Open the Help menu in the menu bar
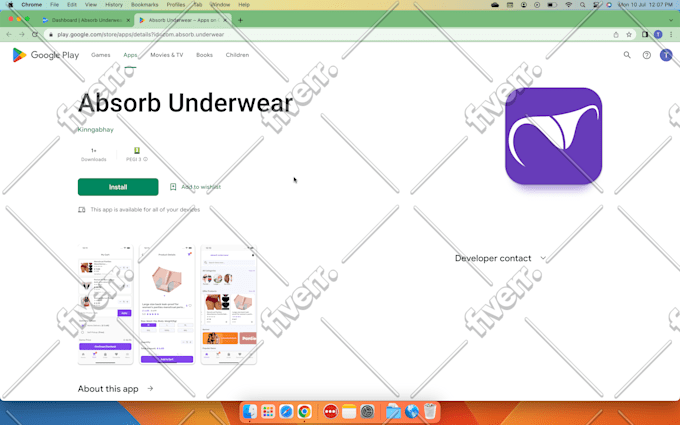This screenshot has width=680, height=425. [244, 5]
